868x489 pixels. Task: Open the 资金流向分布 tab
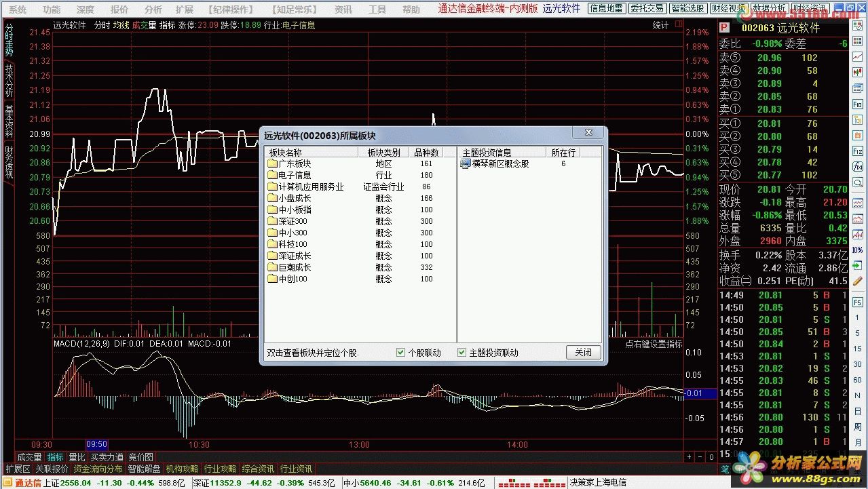point(98,469)
